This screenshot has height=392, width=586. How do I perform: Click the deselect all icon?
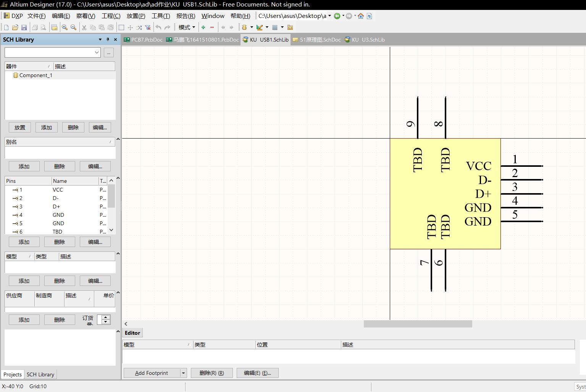tap(139, 27)
